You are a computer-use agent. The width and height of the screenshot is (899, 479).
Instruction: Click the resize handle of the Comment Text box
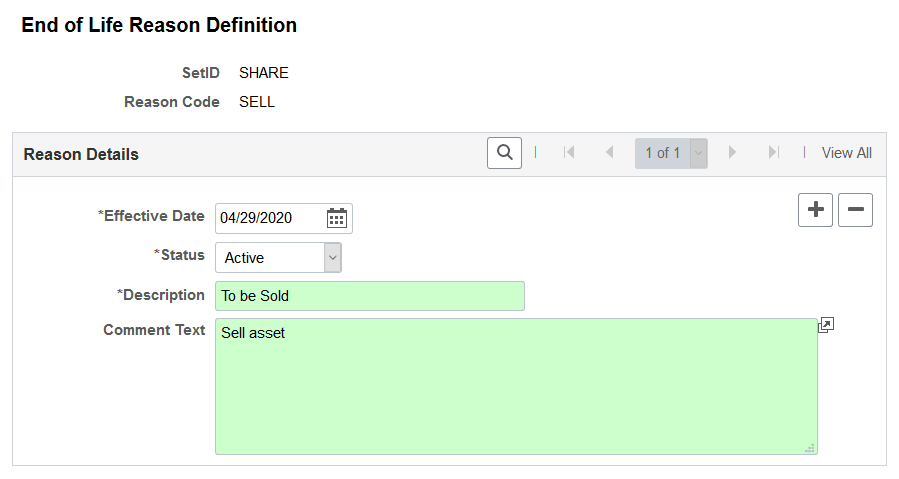pos(810,448)
